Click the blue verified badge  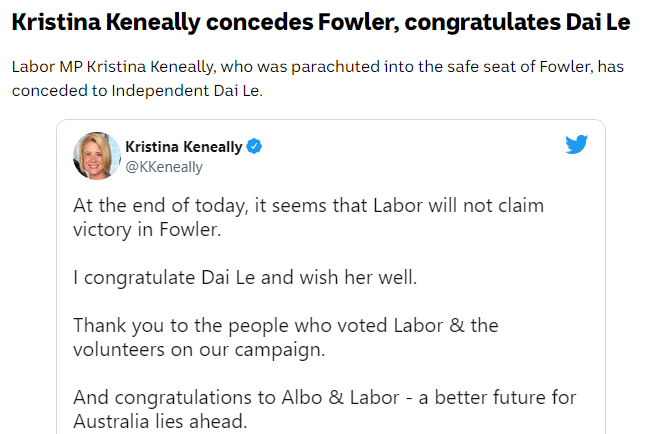coord(254,147)
